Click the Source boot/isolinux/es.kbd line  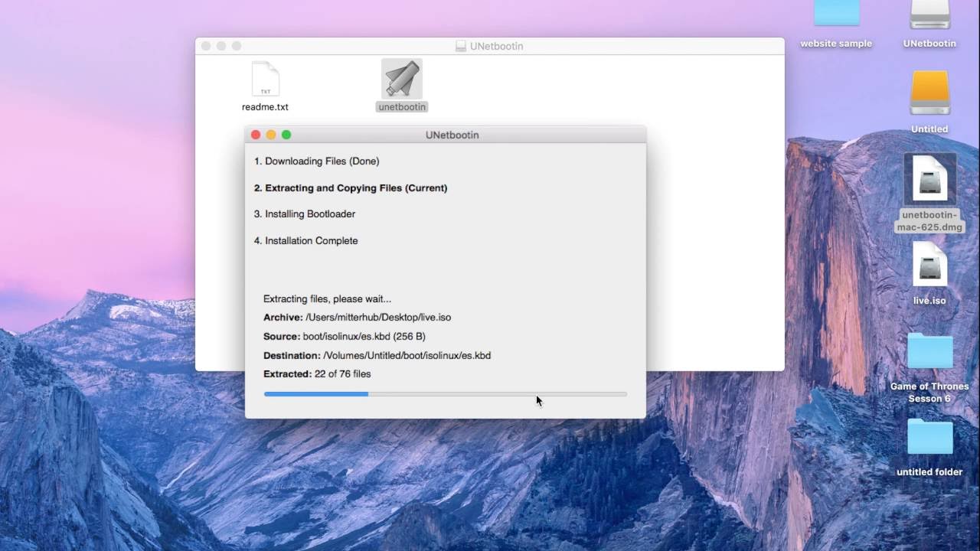345,337
